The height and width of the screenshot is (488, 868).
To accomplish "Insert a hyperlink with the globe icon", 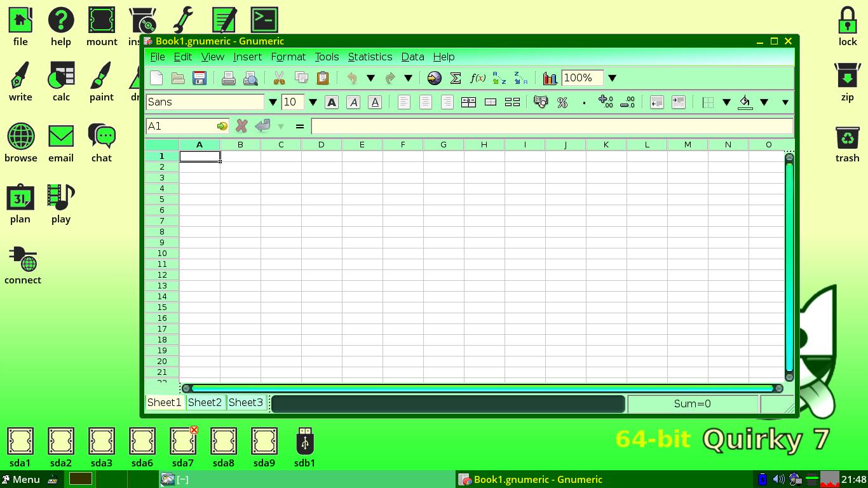I will click(434, 78).
